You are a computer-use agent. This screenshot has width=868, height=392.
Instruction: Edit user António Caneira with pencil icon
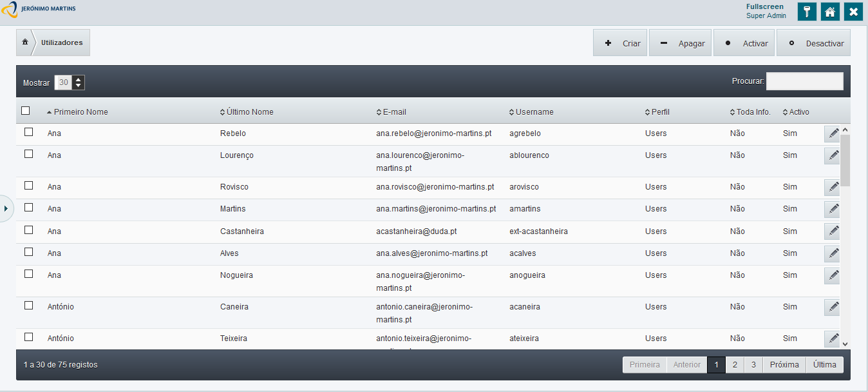point(833,307)
